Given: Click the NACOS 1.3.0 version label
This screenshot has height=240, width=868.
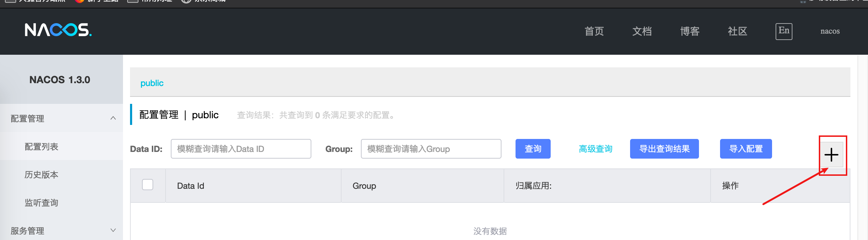Looking at the screenshot, I should (x=60, y=80).
